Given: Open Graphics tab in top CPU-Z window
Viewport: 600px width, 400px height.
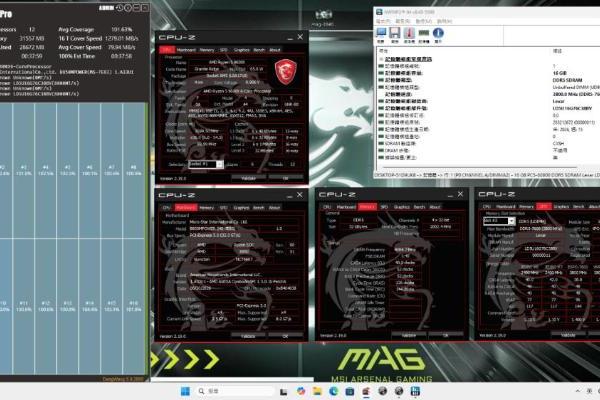Looking at the screenshot, I should 241,50.
